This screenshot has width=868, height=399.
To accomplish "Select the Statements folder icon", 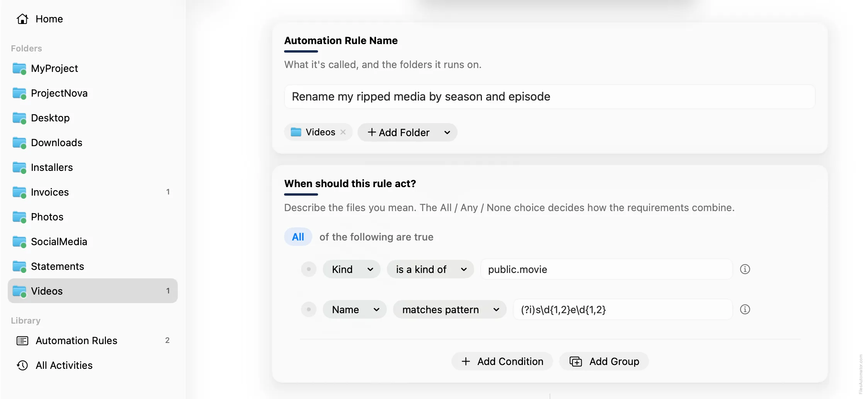I will click(19, 266).
